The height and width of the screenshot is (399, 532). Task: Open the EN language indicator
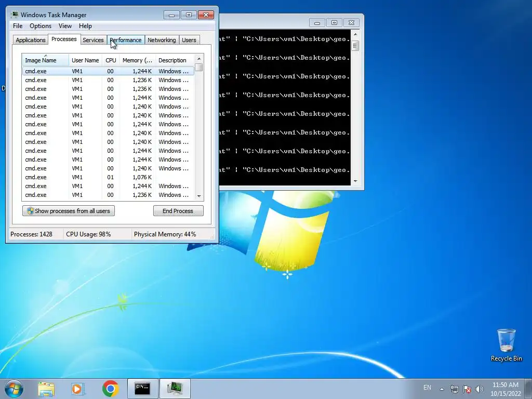pos(427,388)
